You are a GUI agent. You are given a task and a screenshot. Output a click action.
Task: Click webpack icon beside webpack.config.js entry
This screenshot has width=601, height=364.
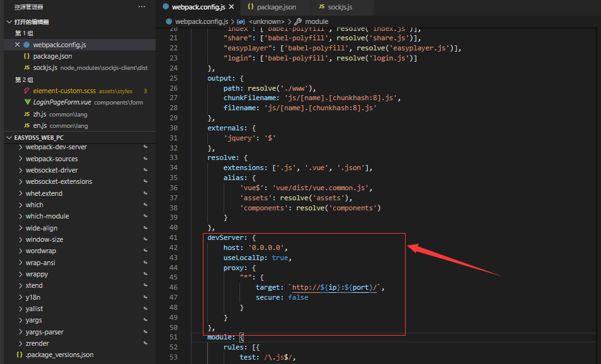point(27,45)
